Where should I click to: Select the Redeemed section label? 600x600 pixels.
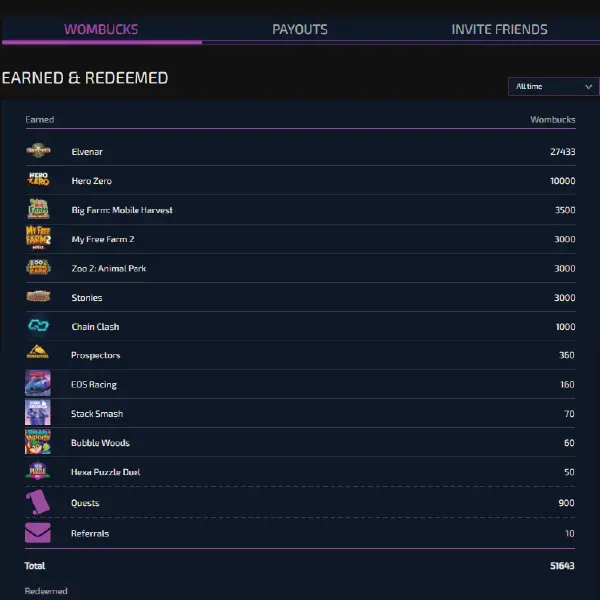(x=46, y=591)
